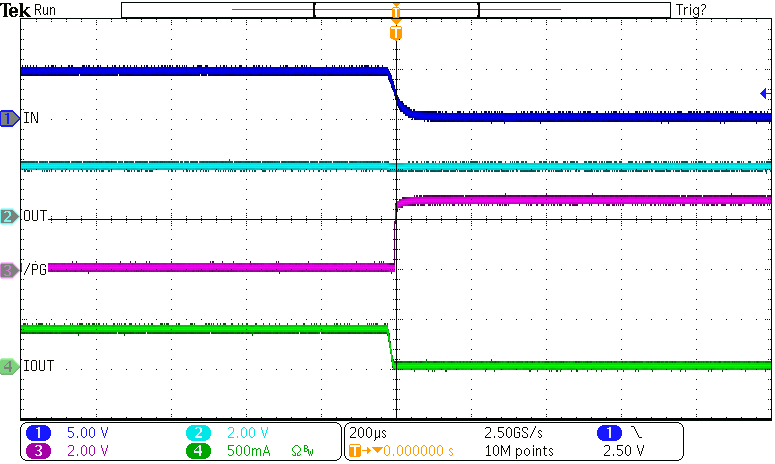Screen dimensions: 775x464
Task: Click the orange T marker in record bar
Action: pos(396,11)
